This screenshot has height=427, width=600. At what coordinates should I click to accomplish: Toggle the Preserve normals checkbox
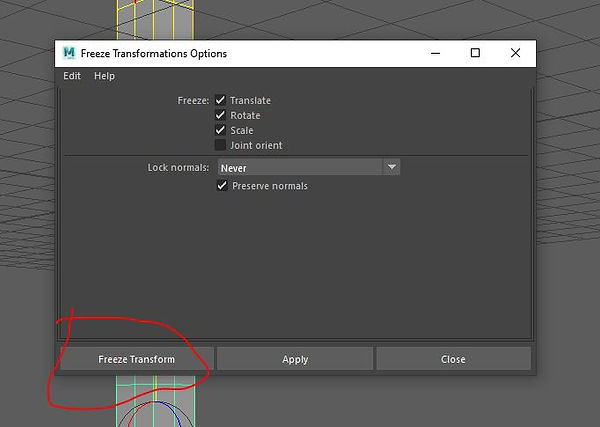tap(222, 186)
